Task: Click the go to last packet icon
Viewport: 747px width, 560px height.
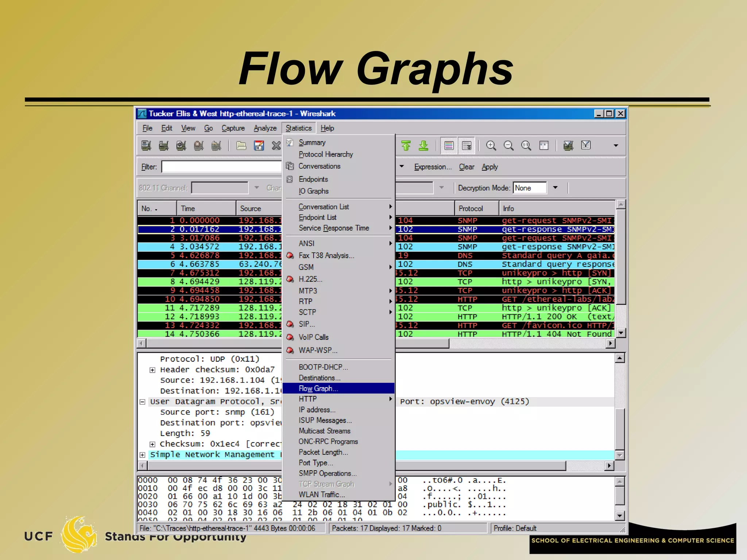Action: [423, 146]
